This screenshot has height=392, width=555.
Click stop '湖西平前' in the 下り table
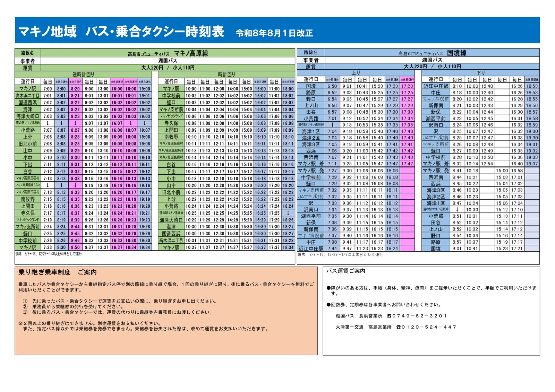click(x=436, y=119)
